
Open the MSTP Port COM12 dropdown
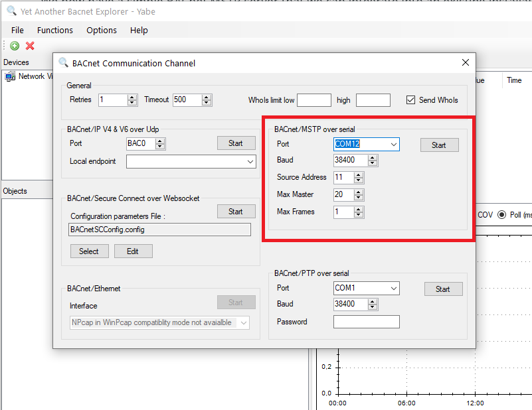point(394,145)
